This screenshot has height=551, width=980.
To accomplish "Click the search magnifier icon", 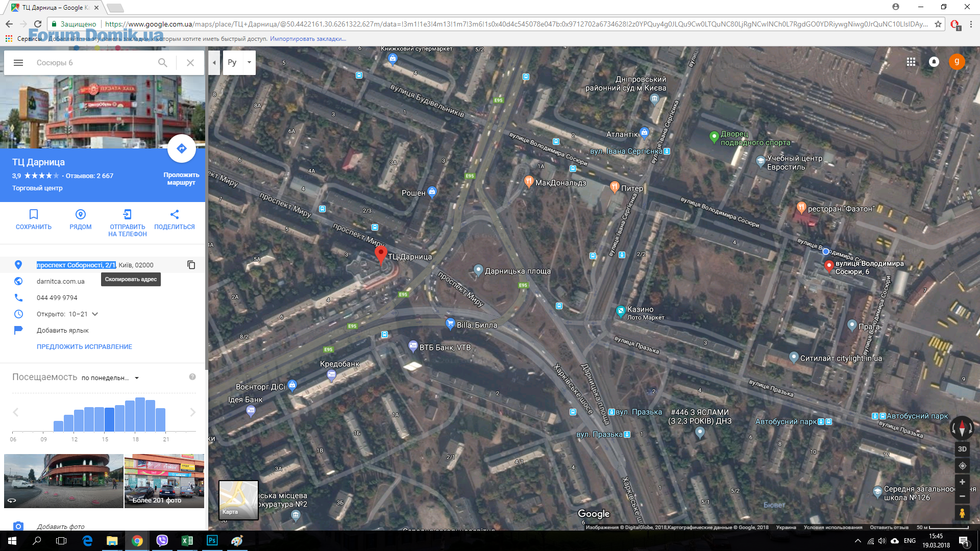I will pos(163,63).
